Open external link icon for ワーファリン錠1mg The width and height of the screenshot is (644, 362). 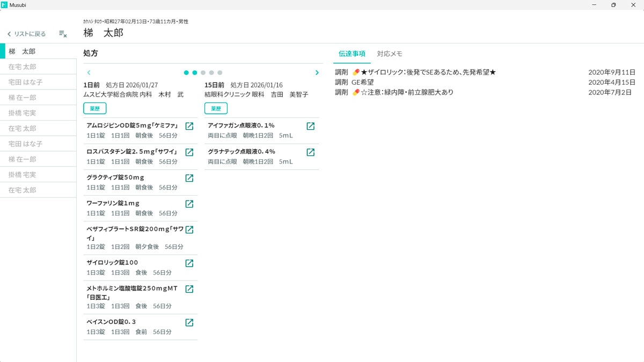[189, 204]
